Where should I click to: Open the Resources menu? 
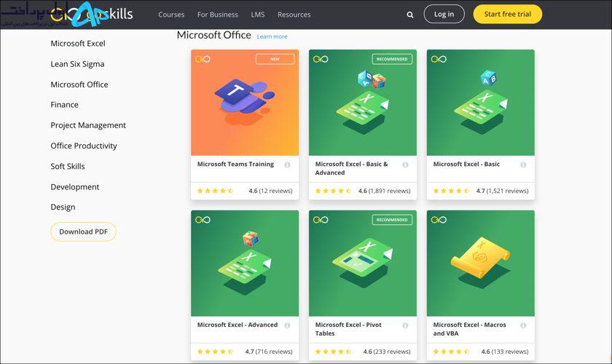coord(294,15)
